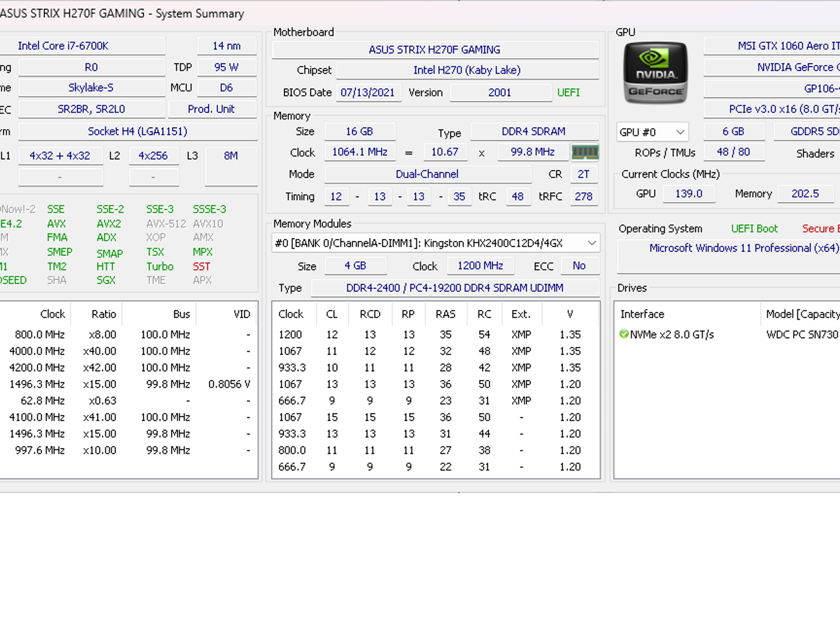The width and height of the screenshot is (840, 630).
Task: Select the Intel H270 (Kaby Lake) chipset field
Action: (467, 70)
